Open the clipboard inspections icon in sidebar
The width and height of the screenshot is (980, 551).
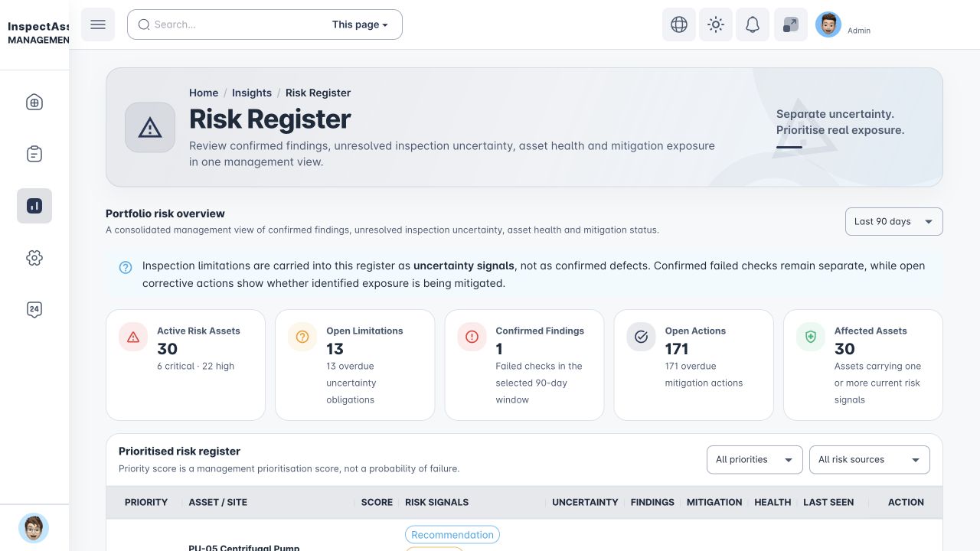(x=34, y=154)
